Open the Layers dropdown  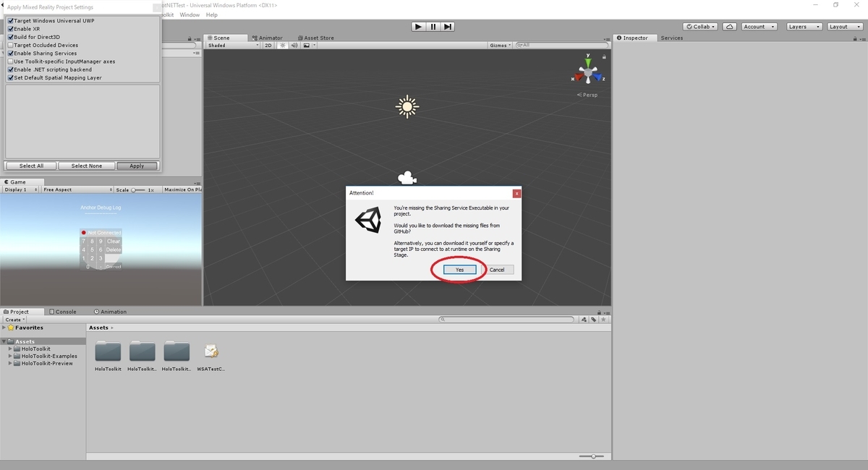[x=803, y=27]
